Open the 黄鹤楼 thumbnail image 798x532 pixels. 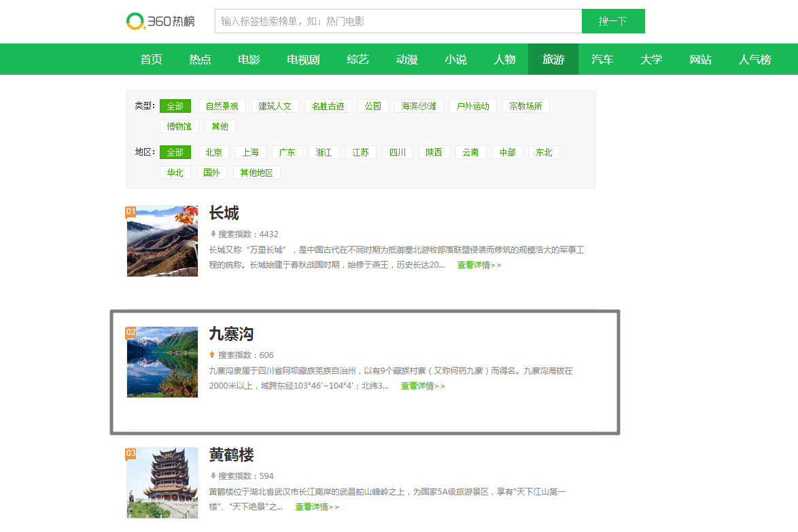tap(162, 483)
